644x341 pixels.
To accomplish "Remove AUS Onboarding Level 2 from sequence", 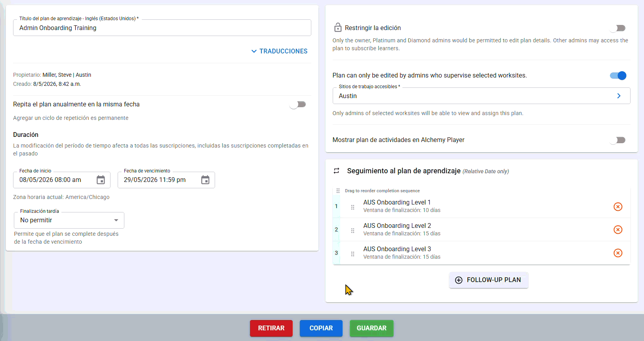I will pos(618,230).
